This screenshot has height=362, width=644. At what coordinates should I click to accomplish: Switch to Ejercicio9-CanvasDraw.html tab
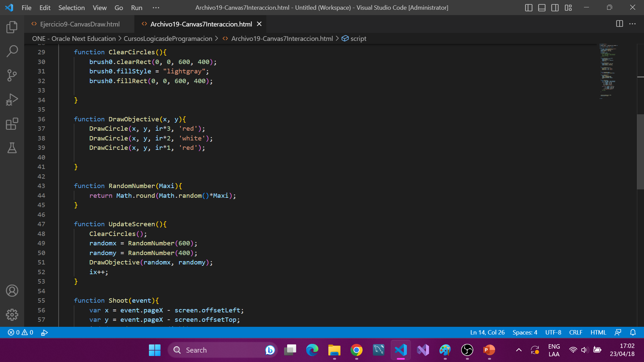point(80,24)
